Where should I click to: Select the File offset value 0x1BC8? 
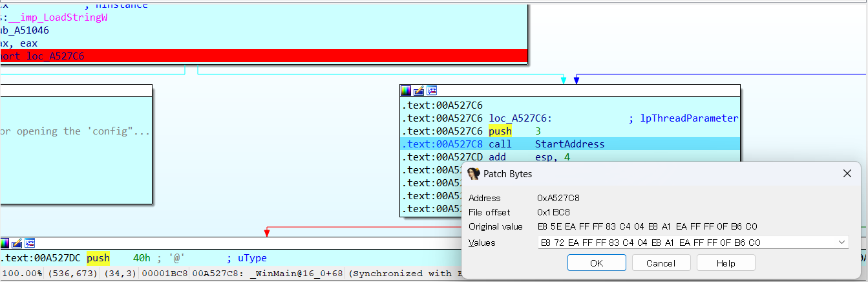pos(553,212)
